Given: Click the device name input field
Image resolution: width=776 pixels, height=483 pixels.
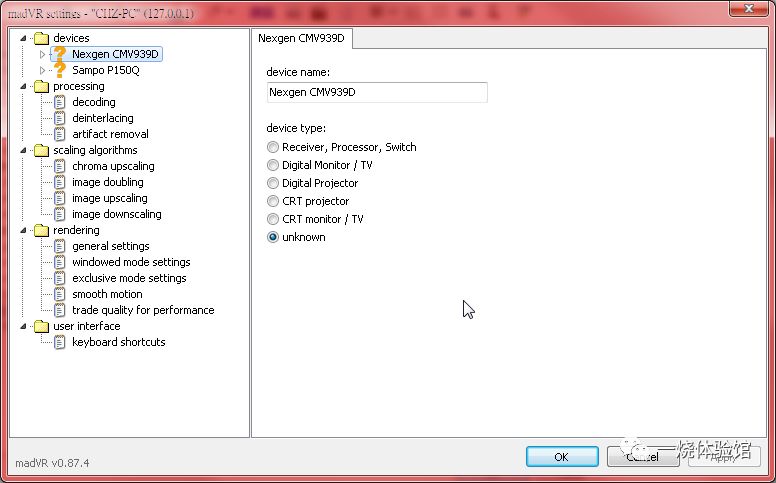Looking at the screenshot, I should click(x=377, y=93).
